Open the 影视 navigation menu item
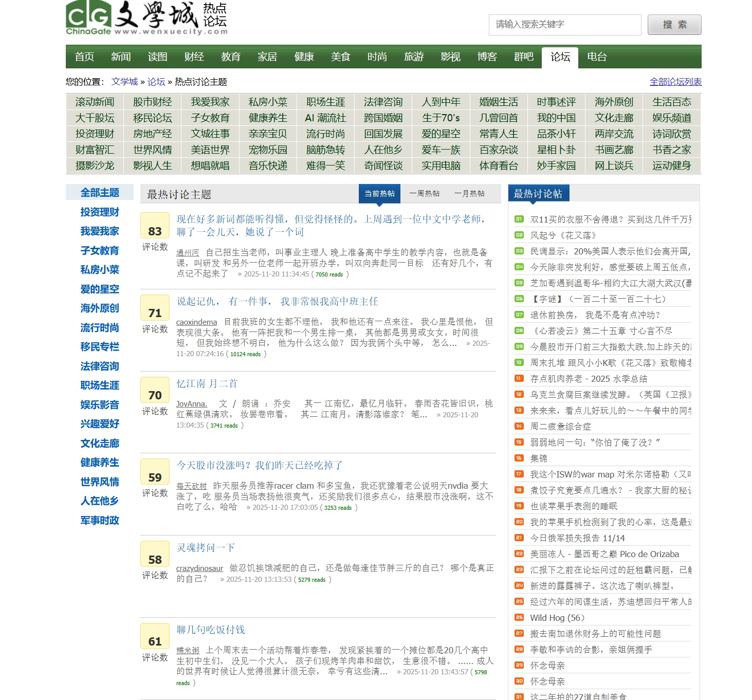Screen dimensions: 752x700 (x=450, y=57)
